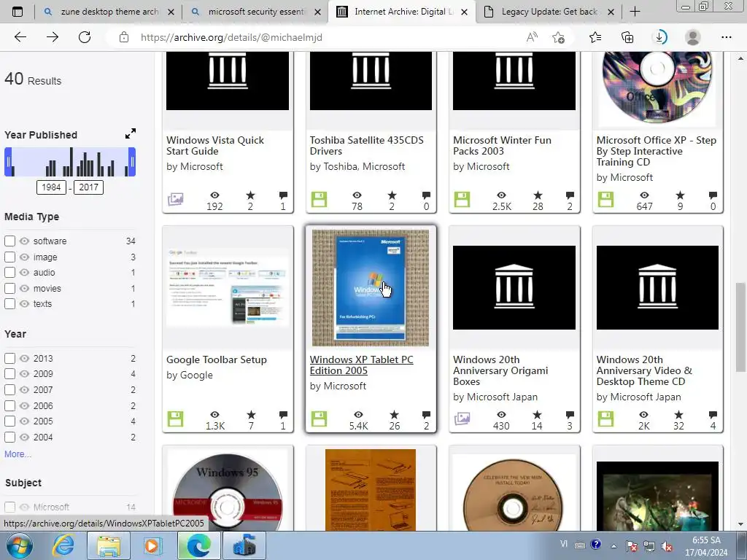
Task: View site information lock icon
Action: (124, 37)
